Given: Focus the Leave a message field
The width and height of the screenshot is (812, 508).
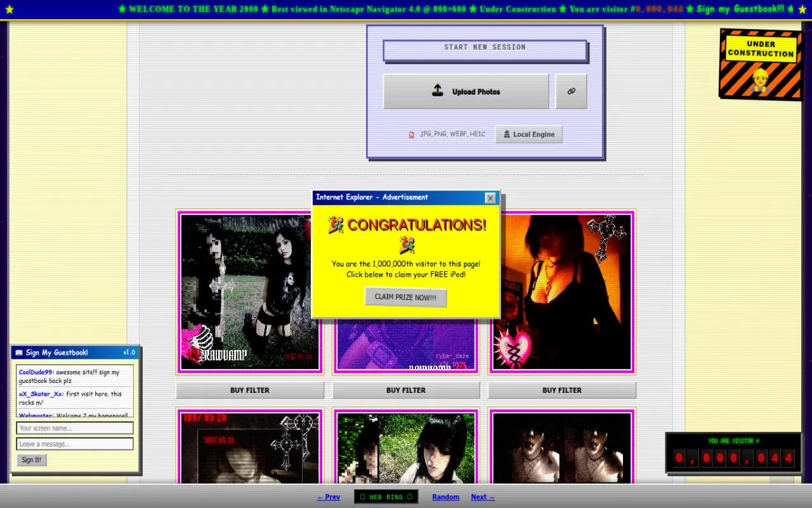Looking at the screenshot, I should pos(75,444).
